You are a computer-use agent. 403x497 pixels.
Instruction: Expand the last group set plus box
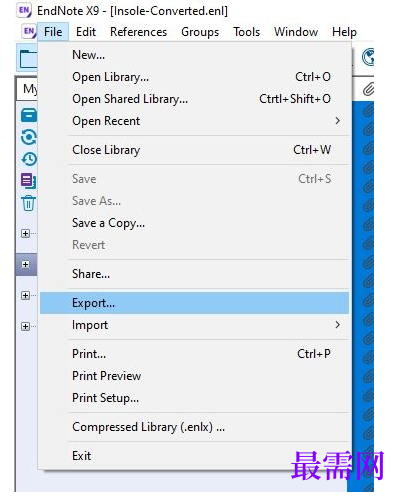pyautogui.click(x=25, y=326)
